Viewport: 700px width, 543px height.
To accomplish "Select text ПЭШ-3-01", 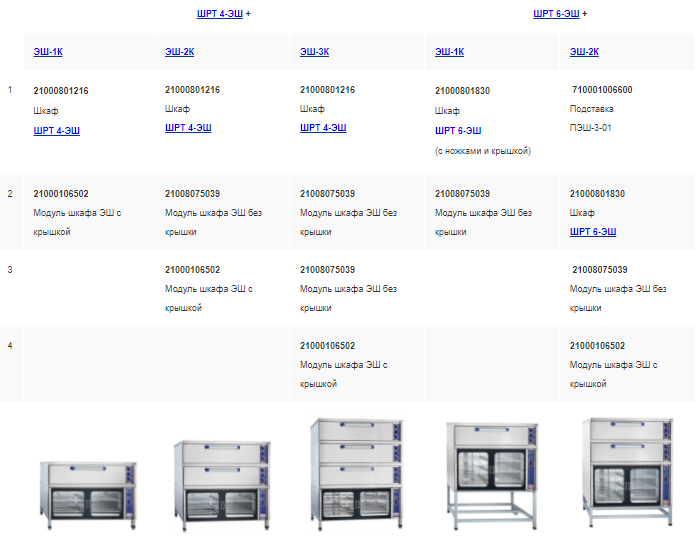I will [x=591, y=128].
